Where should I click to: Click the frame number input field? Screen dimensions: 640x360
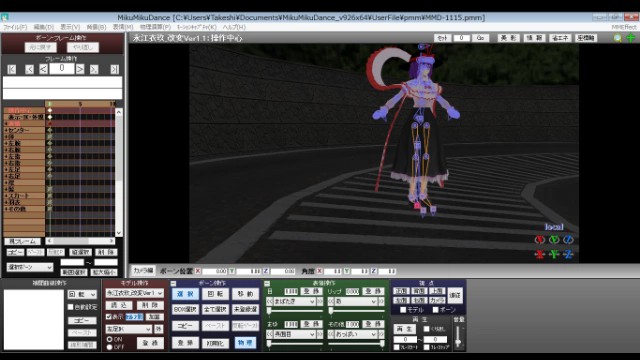(x=62, y=69)
